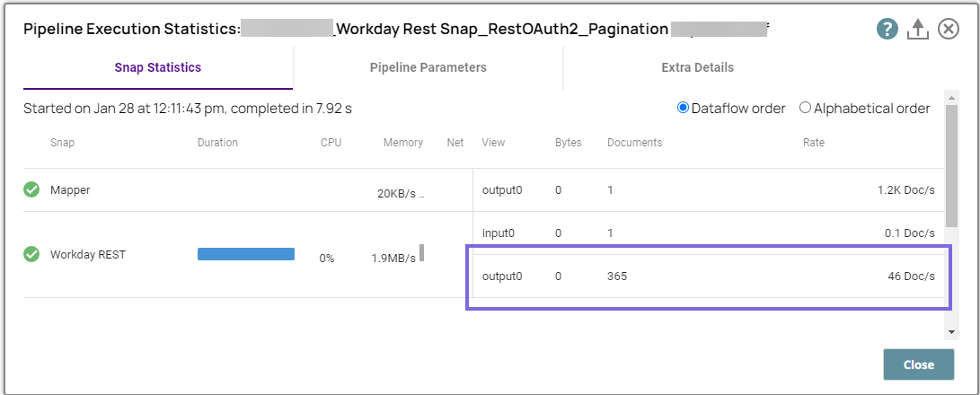Click the Snap column header
The width and height of the screenshot is (980, 395).
(x=62, y=143)
